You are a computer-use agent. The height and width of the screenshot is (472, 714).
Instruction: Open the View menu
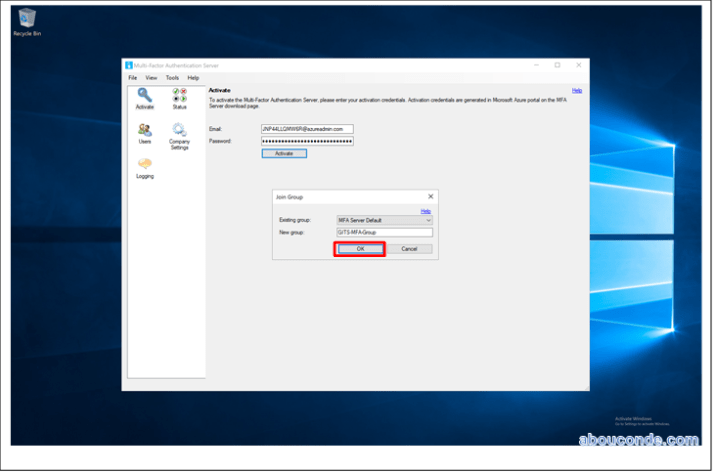pyautogui.click(x=151, y=77)
